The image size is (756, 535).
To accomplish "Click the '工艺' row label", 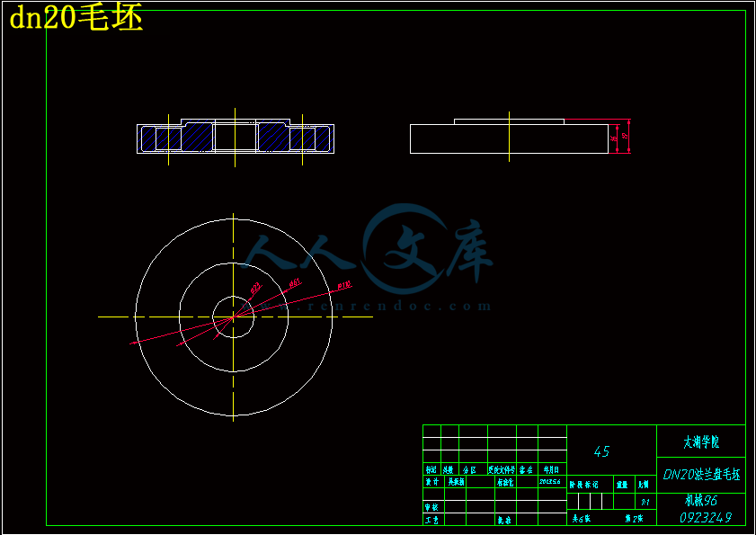I will pyautogui.click(x=431, y=520).
